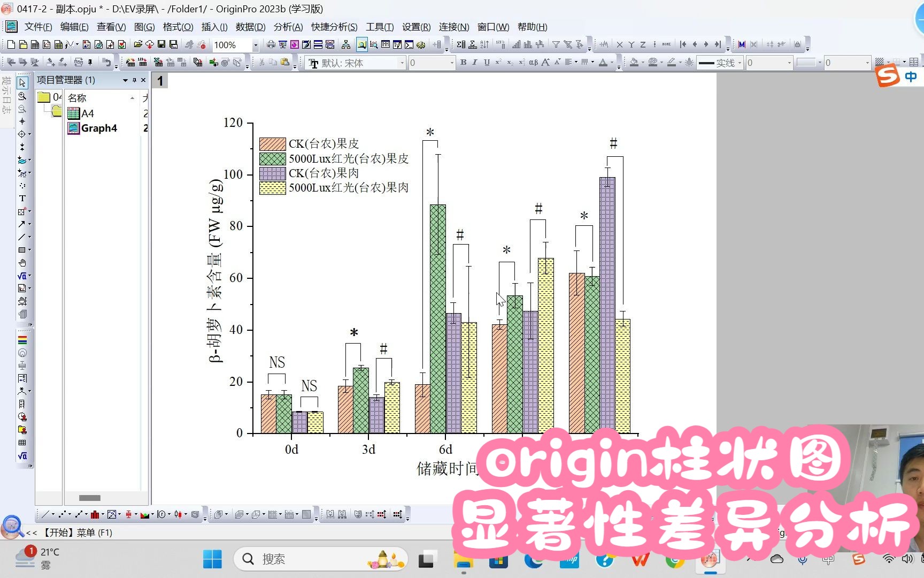Open the line style 实线 dropdown
The image size is (924, 578).
pyautogui.click(x=740, y=63)
